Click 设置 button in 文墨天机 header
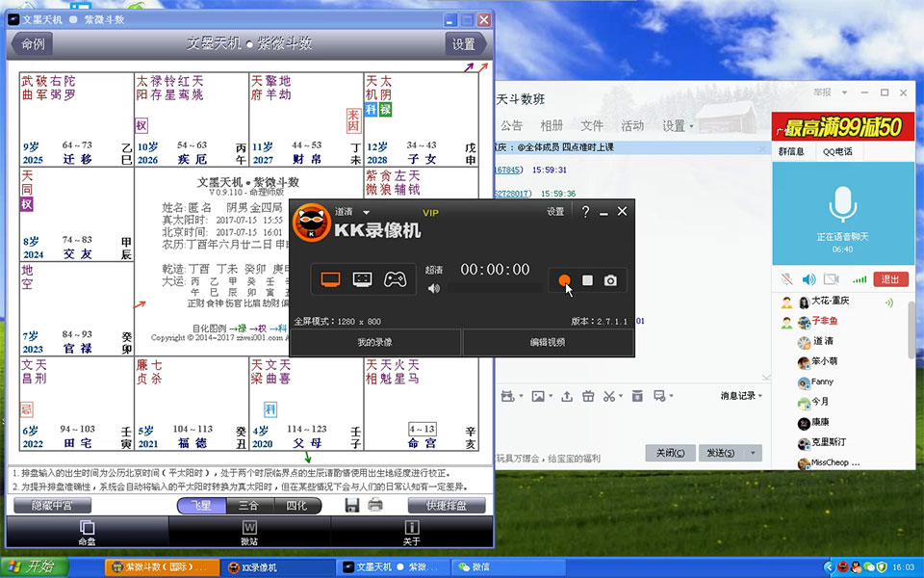This screenshot has width=924, height=578. click(x=464, y=43)
